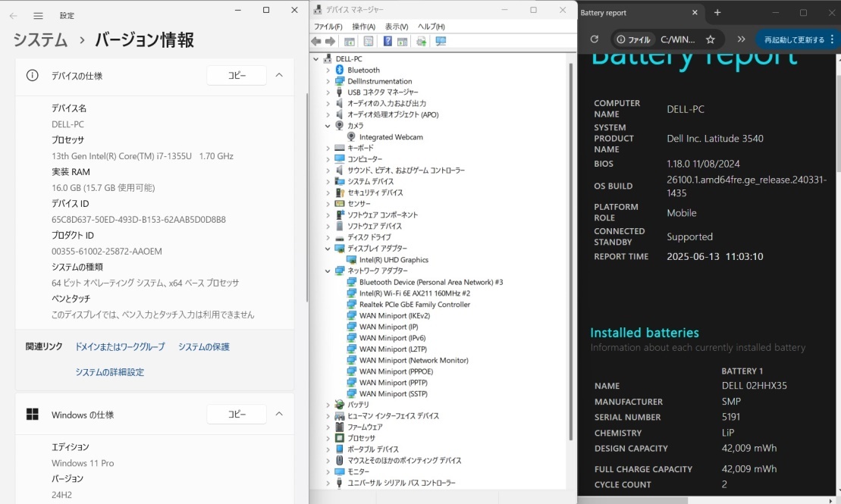This screenshot has width=841, height=504.
Task: Open the ファイル(F) menu in Device Manager
Action: (x=328, y=27)
